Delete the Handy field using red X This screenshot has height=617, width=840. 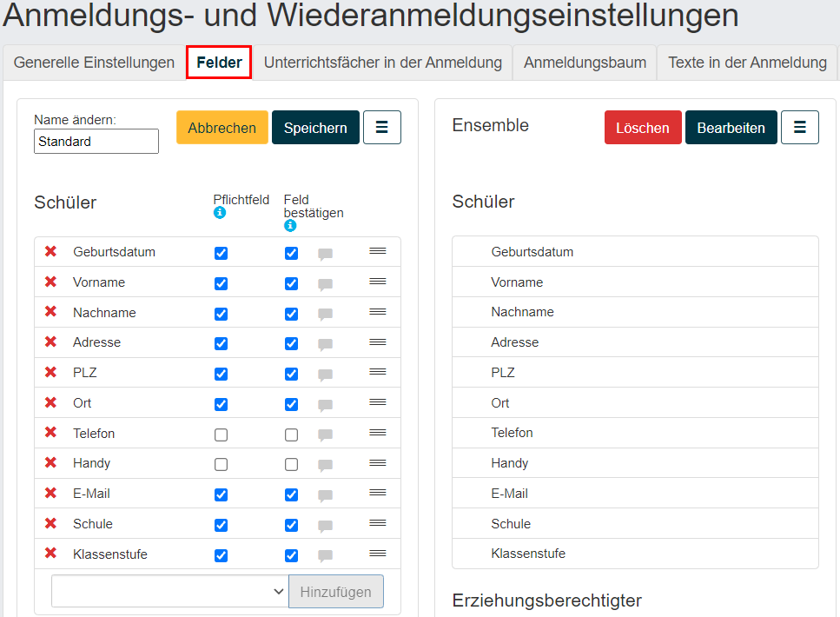tap(51, 462)
